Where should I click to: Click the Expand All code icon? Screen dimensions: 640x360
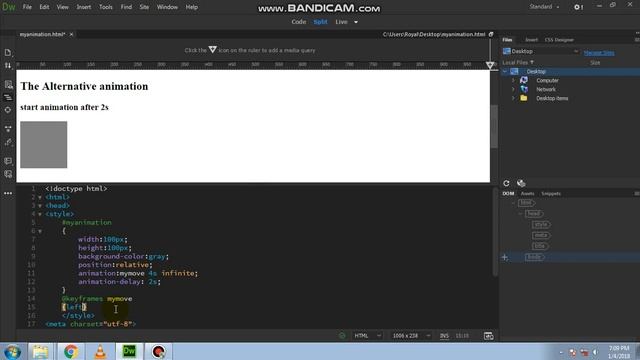[8, 129]
